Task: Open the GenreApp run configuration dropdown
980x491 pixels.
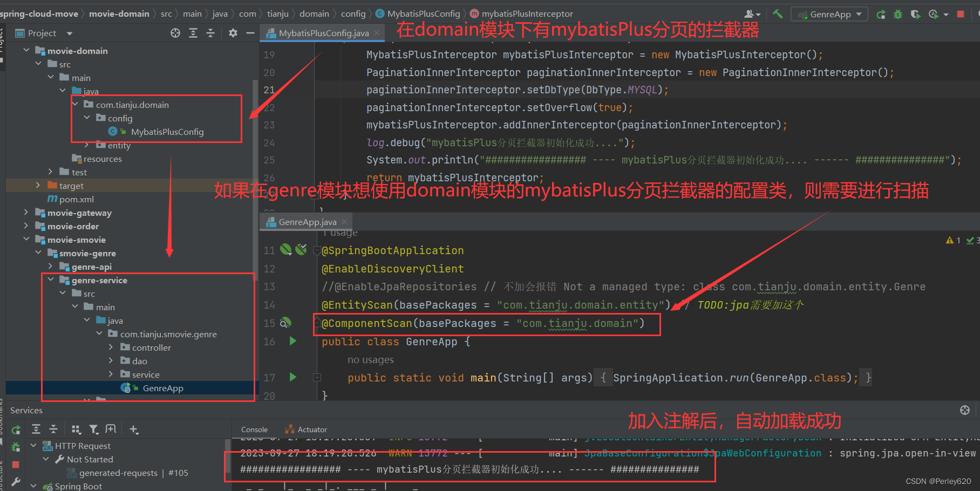Action: tap(830, 14)
